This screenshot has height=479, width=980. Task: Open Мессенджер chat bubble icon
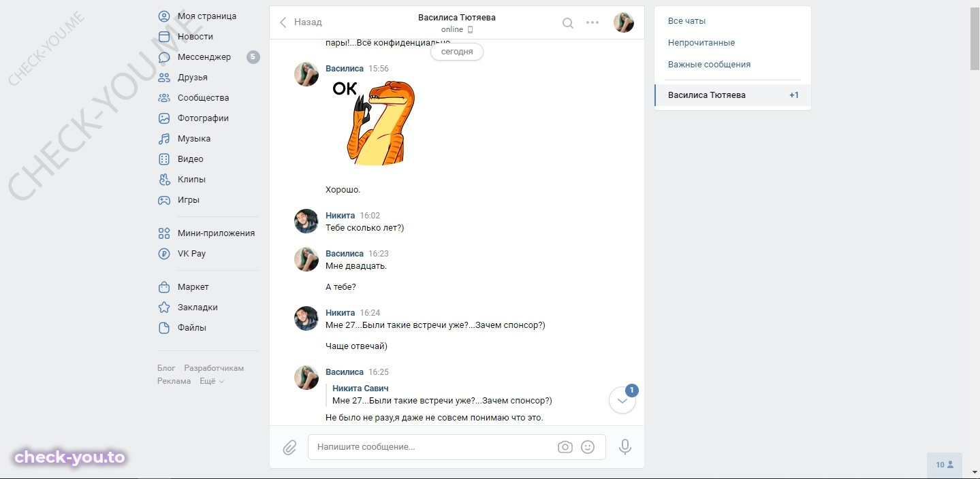click(x=163, y=57)
